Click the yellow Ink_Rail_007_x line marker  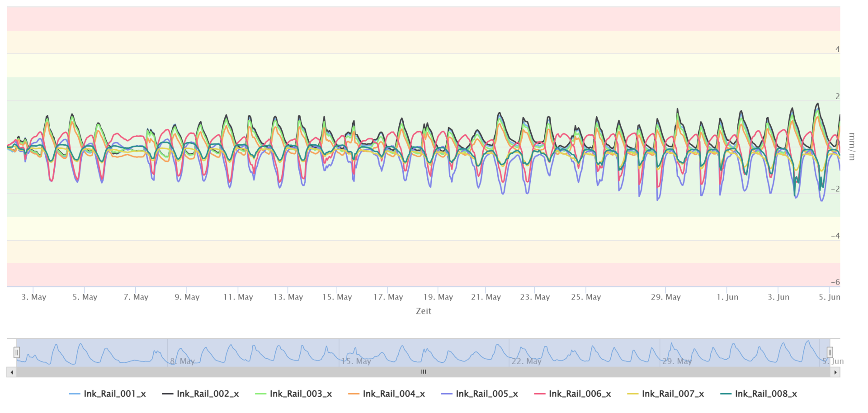click(x=633, y=394)
